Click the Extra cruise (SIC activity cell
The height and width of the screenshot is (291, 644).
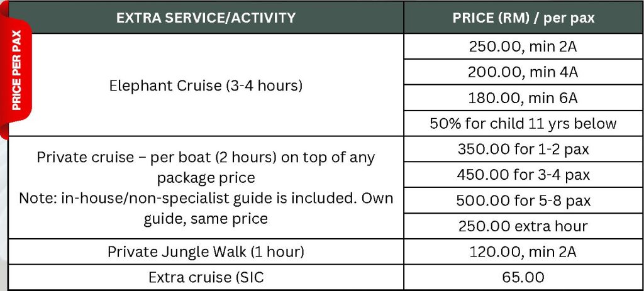tap(206, 277)
